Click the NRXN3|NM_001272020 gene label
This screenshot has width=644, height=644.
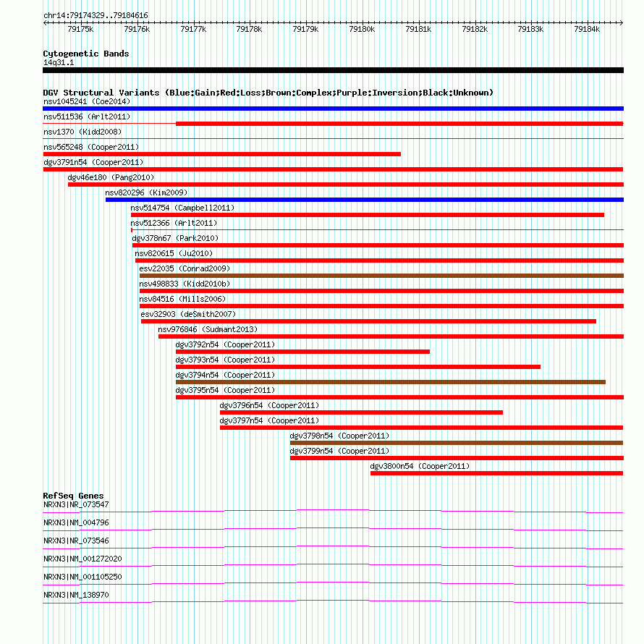tap(82, 559)
